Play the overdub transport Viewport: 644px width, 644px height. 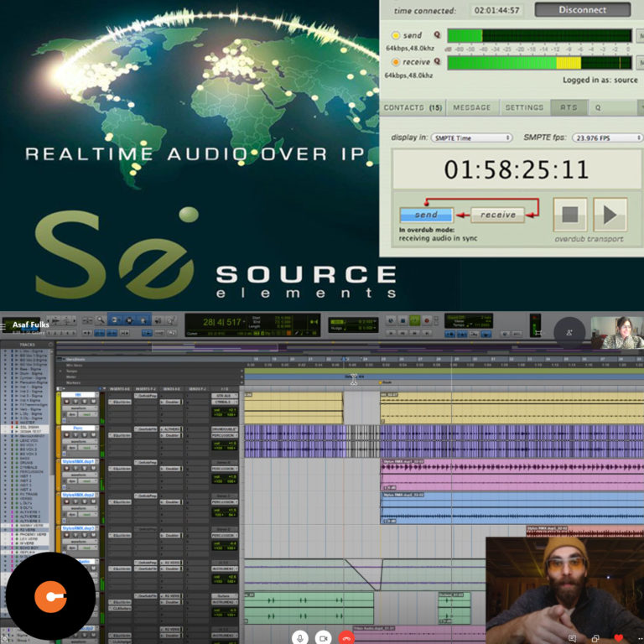click(x=610, y=215)
